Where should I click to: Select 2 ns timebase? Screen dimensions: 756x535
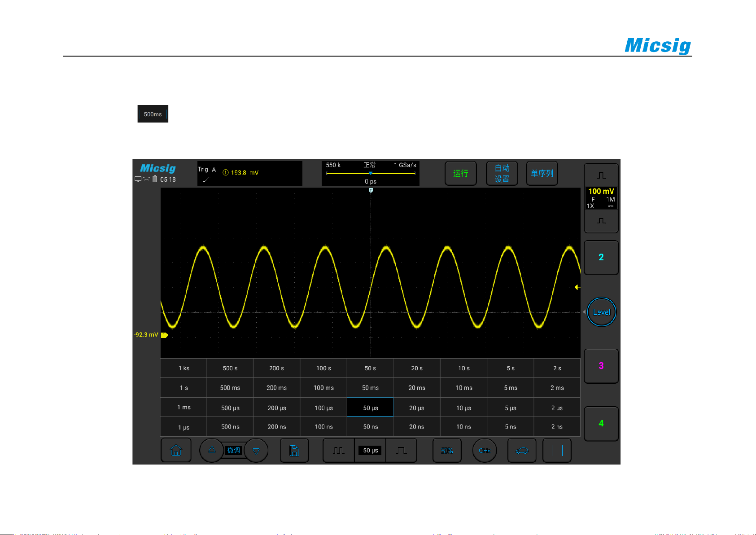[557, 426]
